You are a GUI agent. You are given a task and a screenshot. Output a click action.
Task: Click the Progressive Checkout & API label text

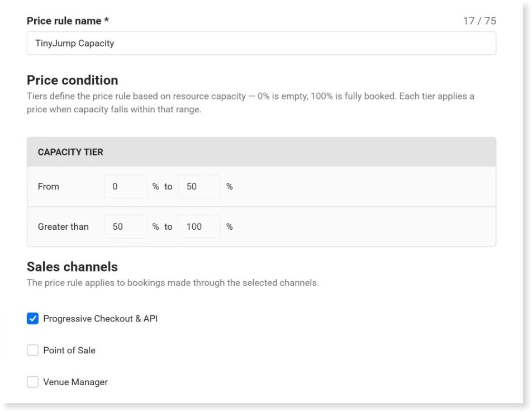pyautogui.click(x=101, y=319)
